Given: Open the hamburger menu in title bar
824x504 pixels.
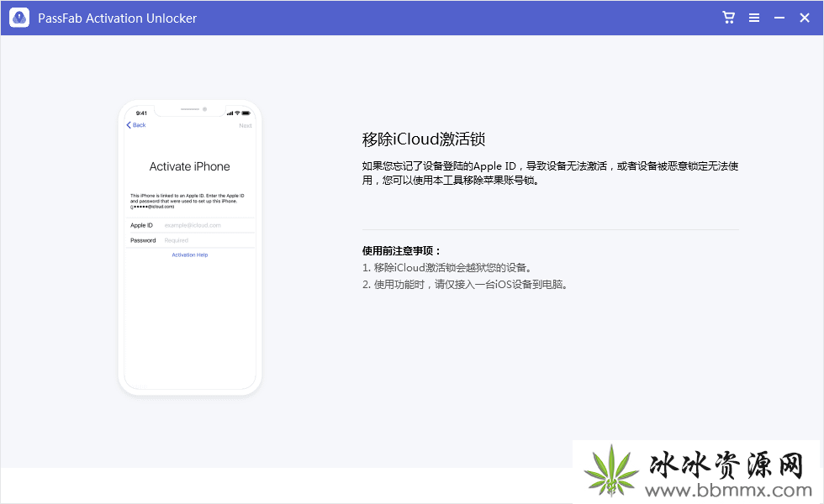Looking at the screenshot, I should click(x=754, y=18).
